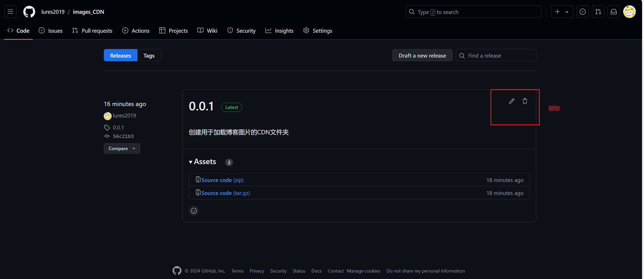The width and height of the screenshot is (644, 279).
Task: Click the release description mentioning CDN
Action: 239,132
